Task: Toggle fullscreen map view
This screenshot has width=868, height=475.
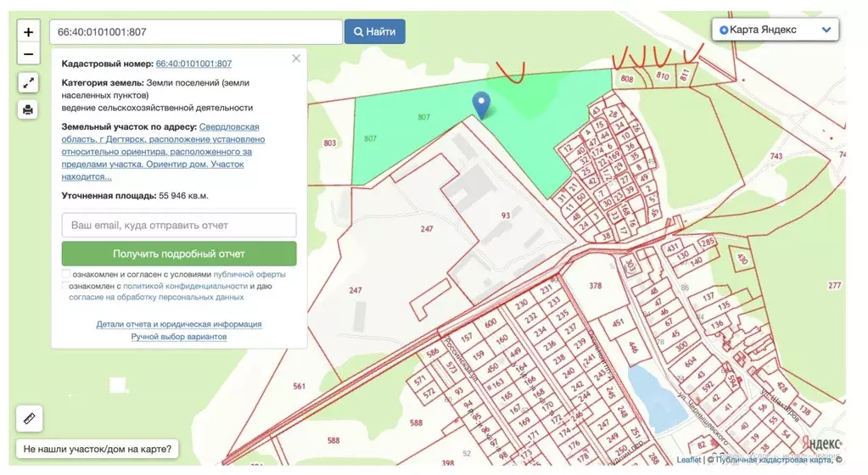Action: (x=28, y=83)
